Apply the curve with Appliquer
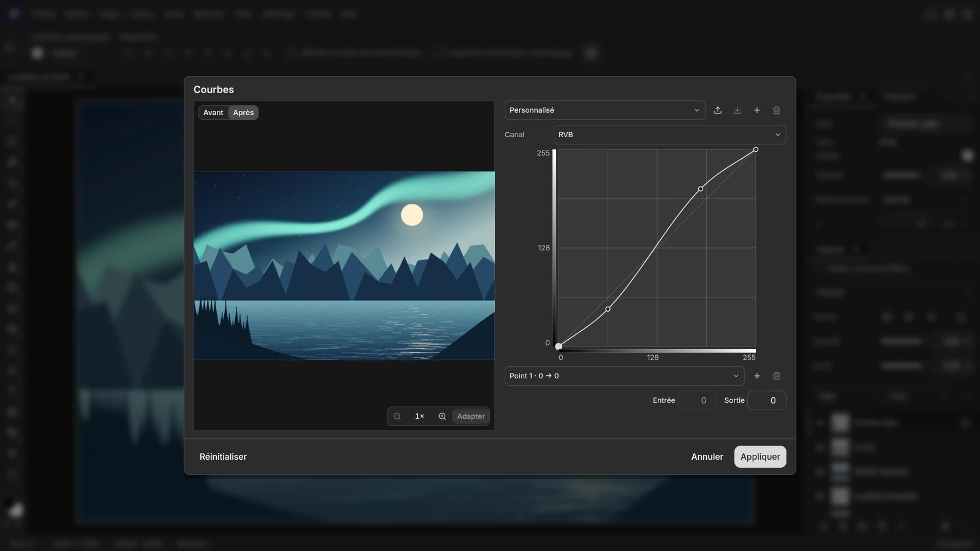The width and height of the screenshot is (980, 551). [760, 457]
